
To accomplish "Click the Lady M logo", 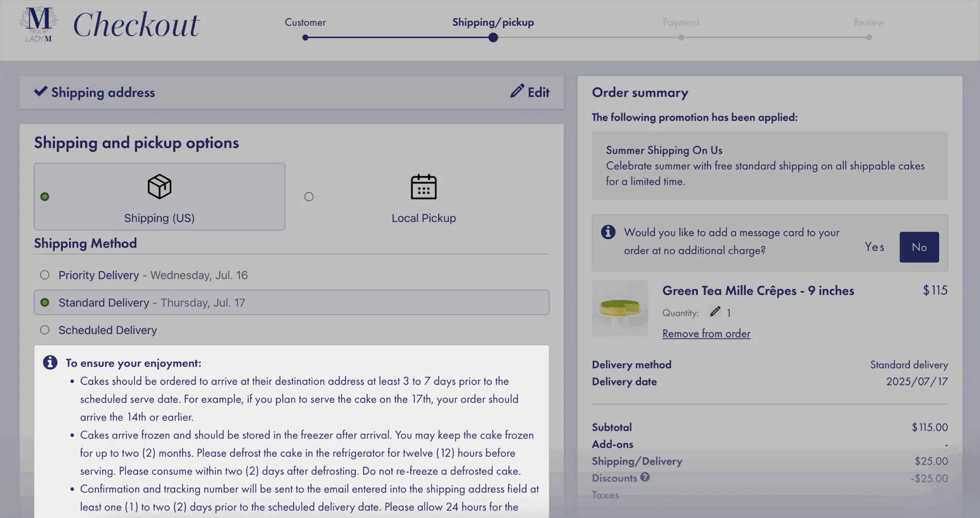I will coord(39,25).
